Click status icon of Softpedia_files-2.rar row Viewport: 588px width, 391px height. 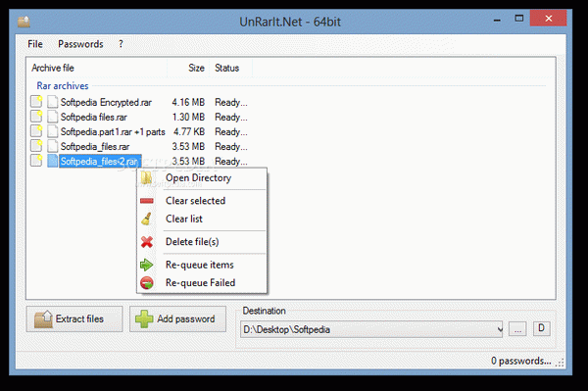(x=36, y=161)
